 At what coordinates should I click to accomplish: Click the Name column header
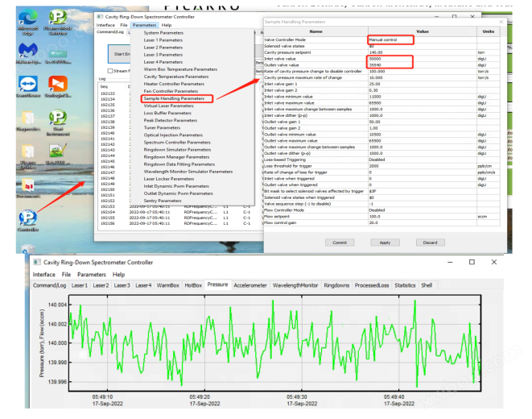pos(315,31)
